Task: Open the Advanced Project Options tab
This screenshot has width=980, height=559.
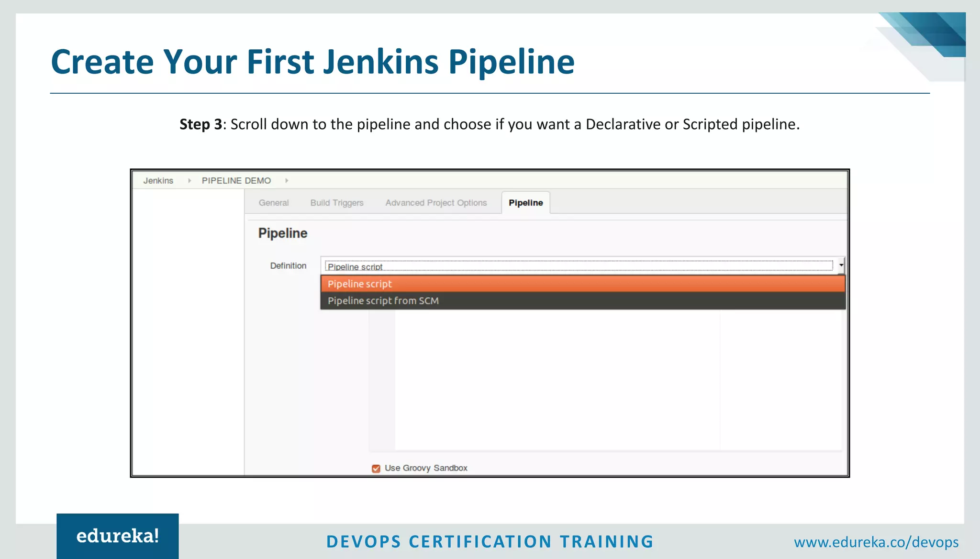Action: pyautogui.click(x=436, y=203)
